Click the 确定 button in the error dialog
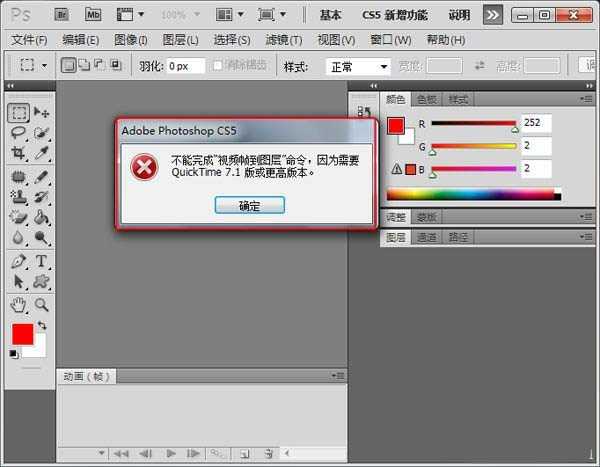600x467 pixels. pos(249,205)
